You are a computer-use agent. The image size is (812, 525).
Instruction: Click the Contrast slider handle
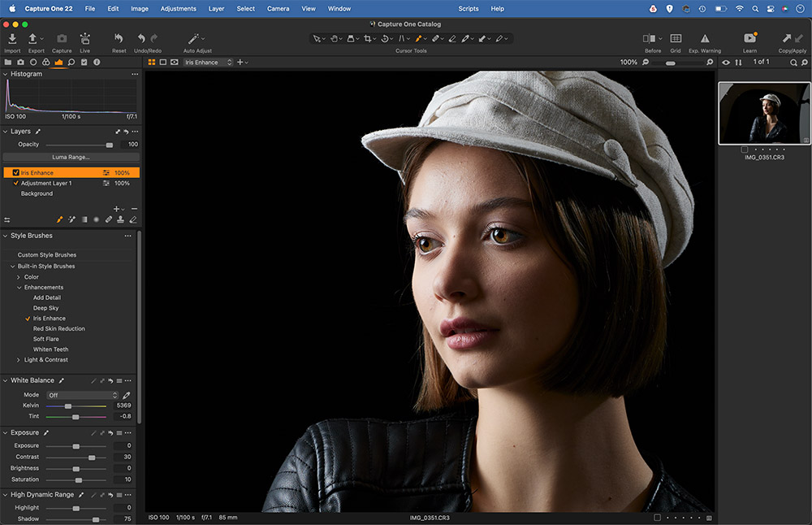[x=92, y=458]
